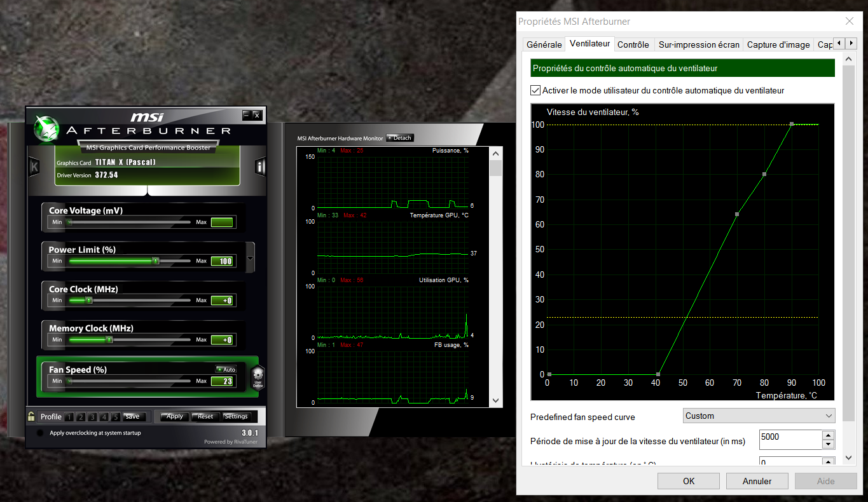Click the Hardware Monitor scrollbar down arrow

(496, 400)
